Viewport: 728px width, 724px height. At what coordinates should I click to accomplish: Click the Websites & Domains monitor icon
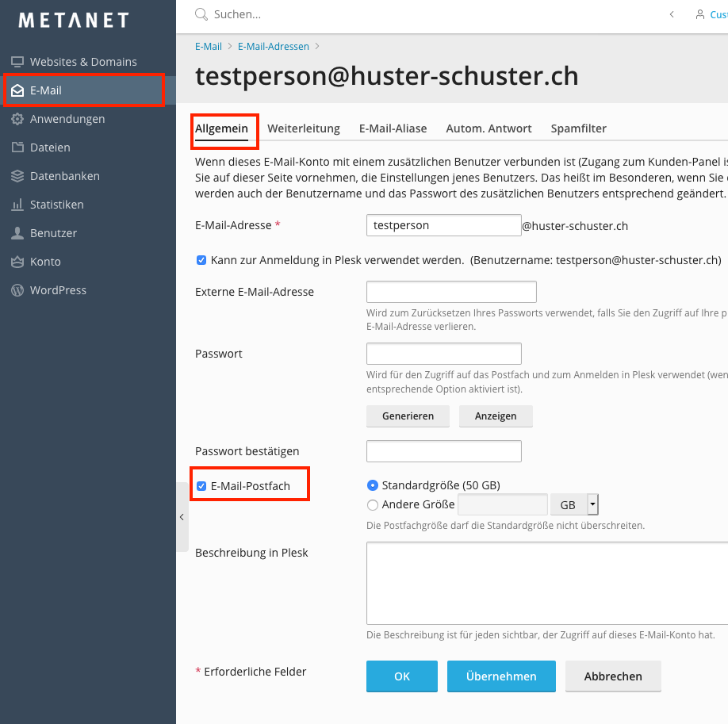pos(17,62)
